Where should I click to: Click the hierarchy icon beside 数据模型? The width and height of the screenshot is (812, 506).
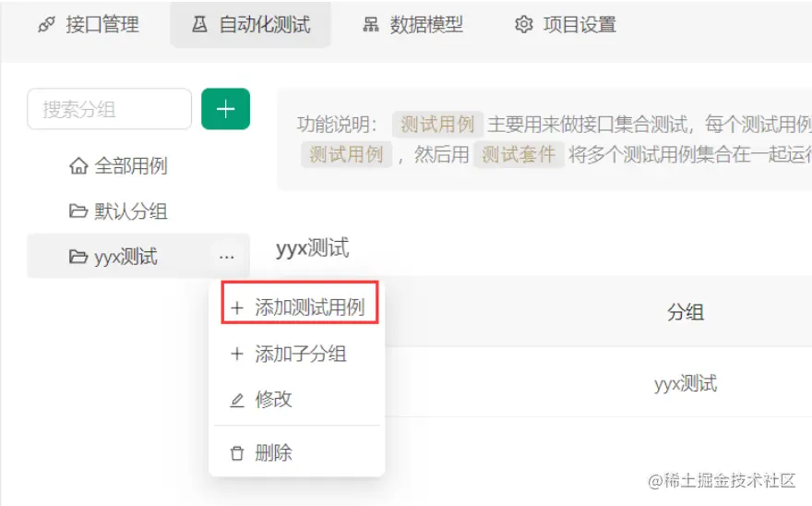pos(370,24)
